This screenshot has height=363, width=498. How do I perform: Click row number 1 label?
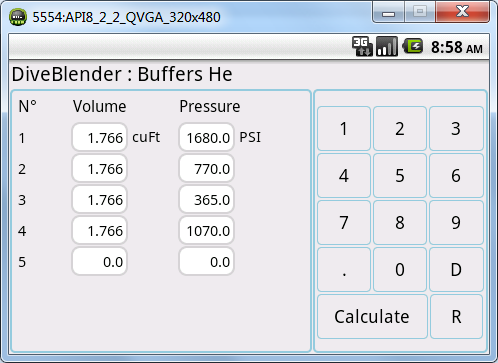(22, 138)
